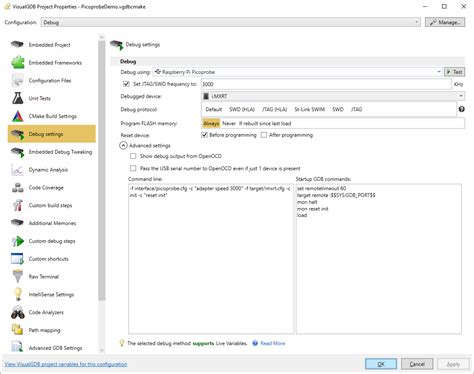The image size is (474, 374).
Task: Click the OK button
Action: point(381,364)
